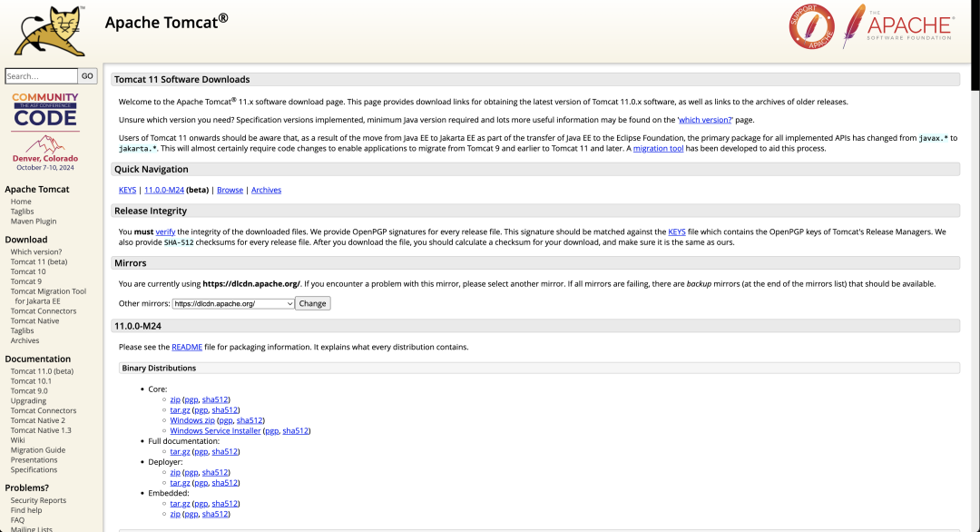The height and width of the screenshot is (532, 980).
Task: Download the Embedded tar.gz
Action: coord(180,504)
